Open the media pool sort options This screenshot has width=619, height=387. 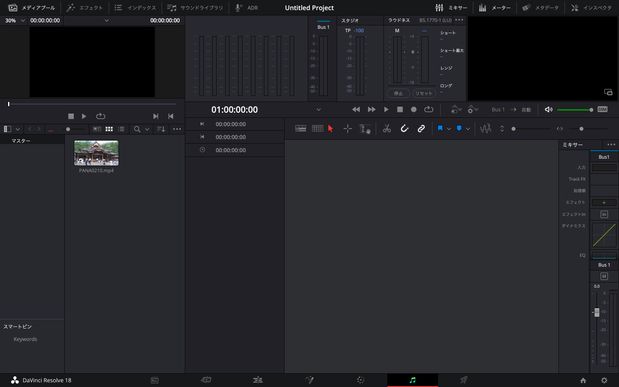point(161,129)
